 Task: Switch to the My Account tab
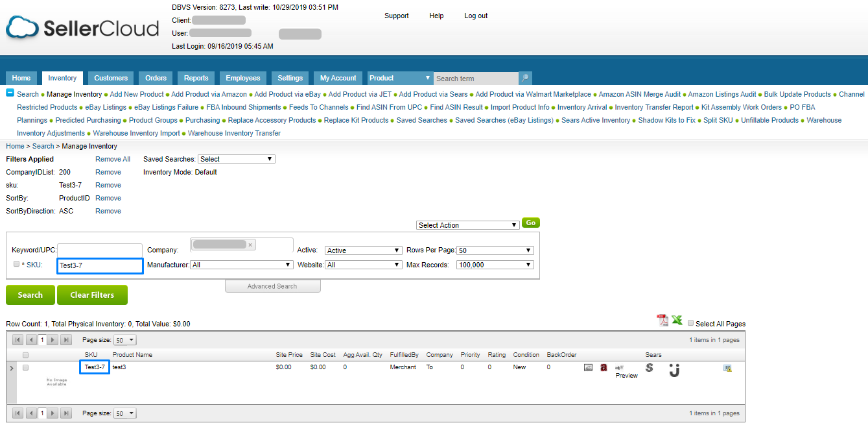(x=338, y=78)
